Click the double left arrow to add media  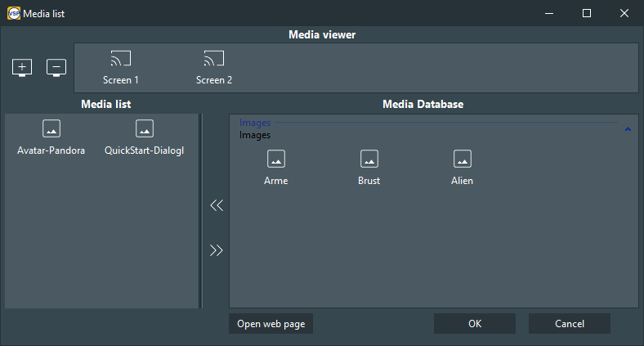coord(217,205)
